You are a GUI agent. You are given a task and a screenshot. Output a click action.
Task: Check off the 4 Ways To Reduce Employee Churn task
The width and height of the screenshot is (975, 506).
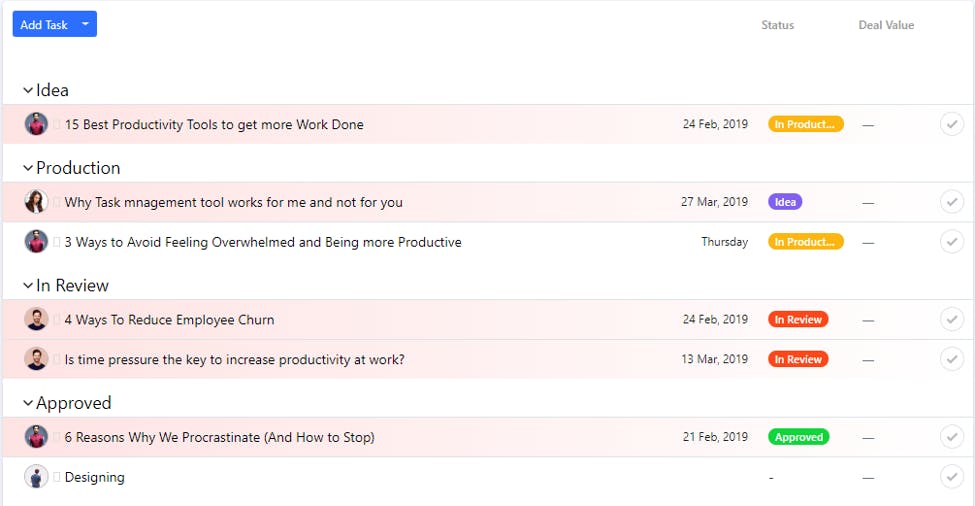pos(952,320)
